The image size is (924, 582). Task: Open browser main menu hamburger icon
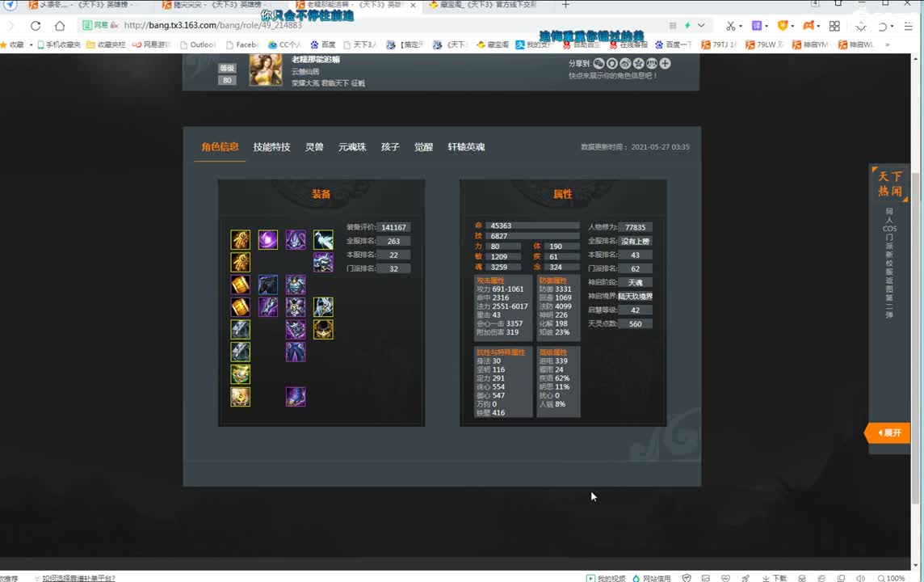[908, 26]
